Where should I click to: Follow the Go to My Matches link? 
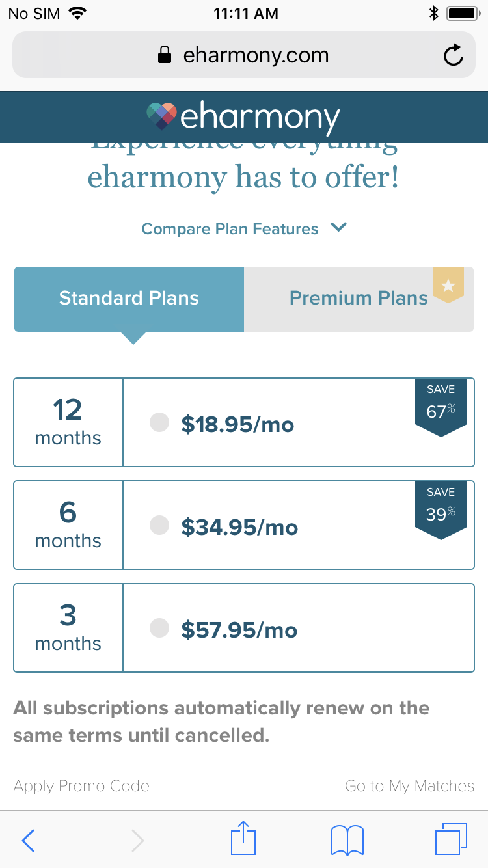click(x=409, y=786)
